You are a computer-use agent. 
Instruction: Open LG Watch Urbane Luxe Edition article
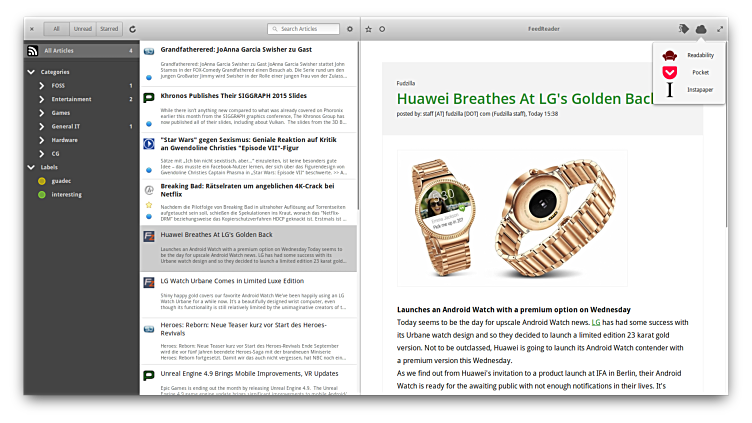point(248,295)
